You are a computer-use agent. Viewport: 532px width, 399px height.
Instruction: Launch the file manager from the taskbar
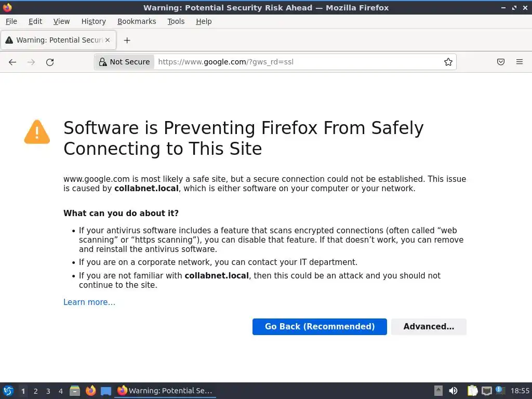click(x=75, y=391)
